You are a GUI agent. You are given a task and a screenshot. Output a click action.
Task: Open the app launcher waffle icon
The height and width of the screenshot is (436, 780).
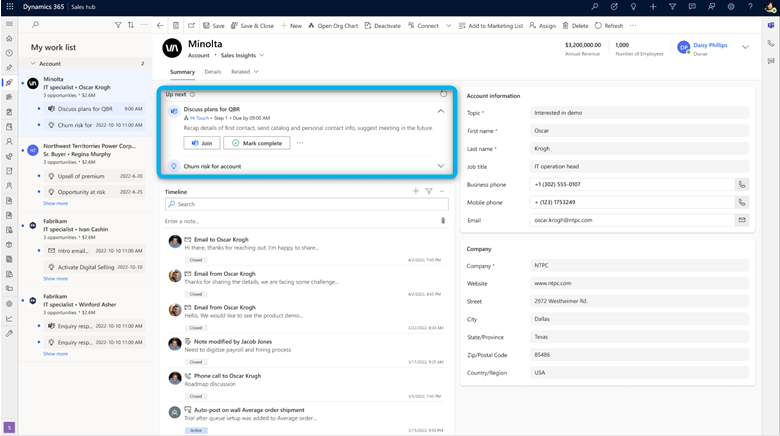(9, 6)
